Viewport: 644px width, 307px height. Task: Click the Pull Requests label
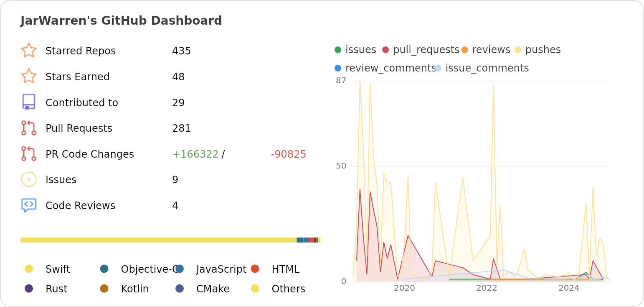[79, 128]
